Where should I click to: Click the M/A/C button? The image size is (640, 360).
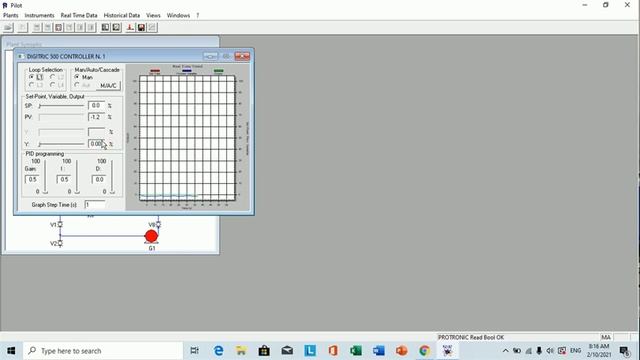tap(108, 85)
